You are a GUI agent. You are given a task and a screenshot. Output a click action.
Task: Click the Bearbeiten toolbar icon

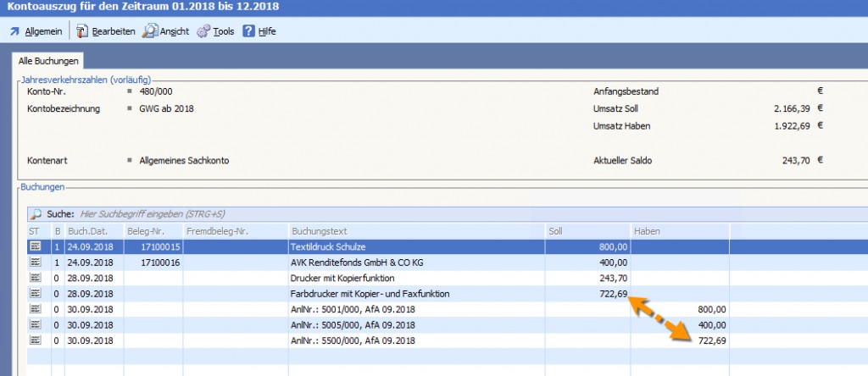(81, 31)
